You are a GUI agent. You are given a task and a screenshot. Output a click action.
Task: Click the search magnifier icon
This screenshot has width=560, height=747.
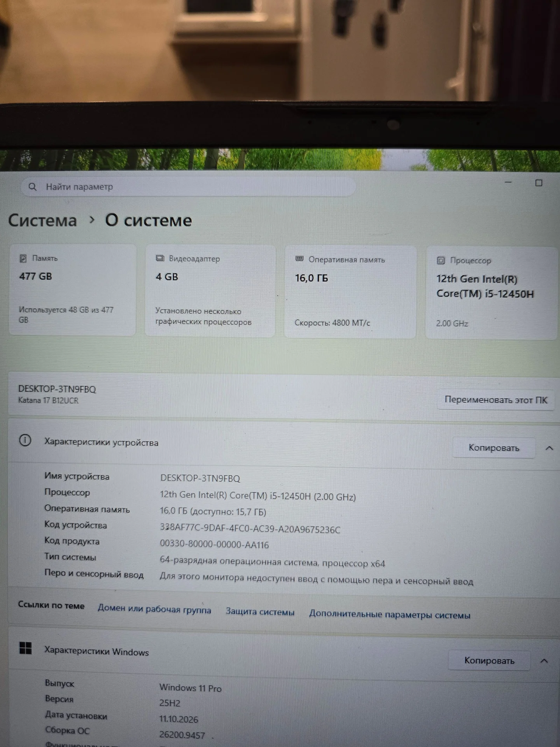tap(33, 187)
